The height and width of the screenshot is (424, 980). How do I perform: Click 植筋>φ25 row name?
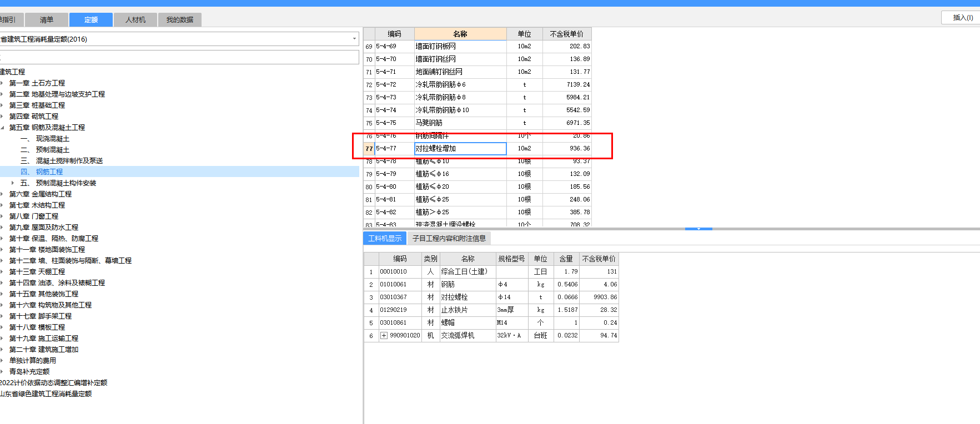(433, 213)
